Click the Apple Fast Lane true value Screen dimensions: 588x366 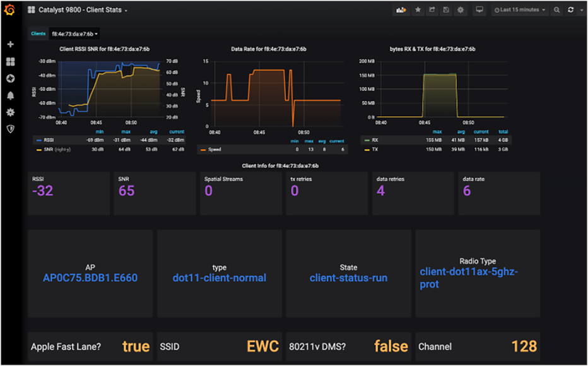136,346
